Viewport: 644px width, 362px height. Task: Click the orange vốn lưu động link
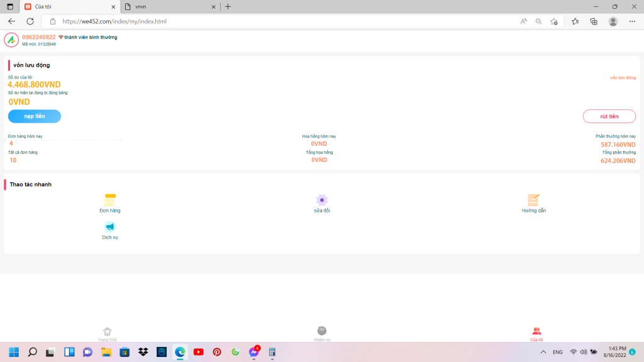point(623,77)
